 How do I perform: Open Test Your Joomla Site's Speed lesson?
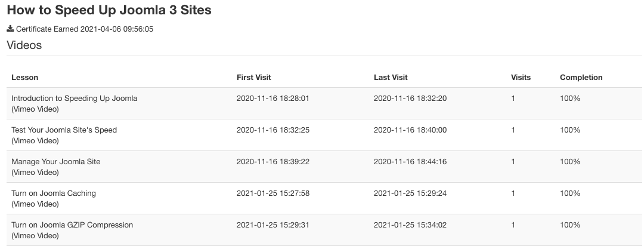click(x=64, y=130)
